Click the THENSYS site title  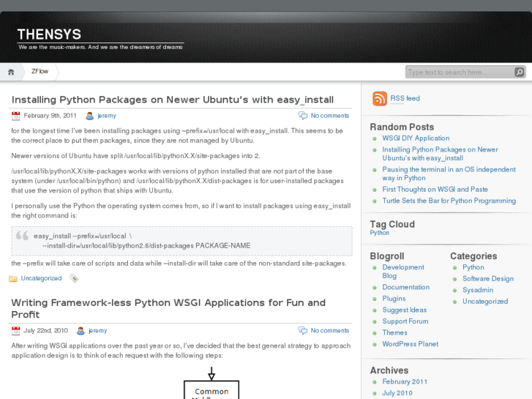(49, 34)
